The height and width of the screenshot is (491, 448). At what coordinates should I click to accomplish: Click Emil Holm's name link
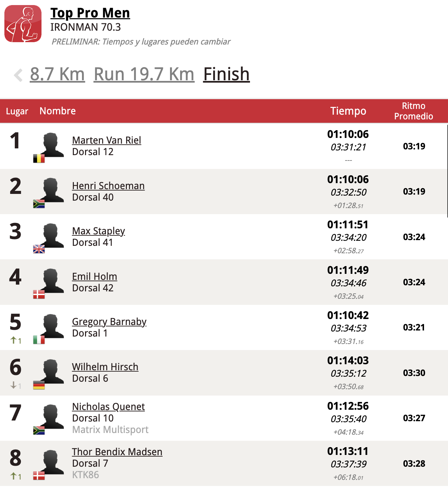[x=94, y=277]
